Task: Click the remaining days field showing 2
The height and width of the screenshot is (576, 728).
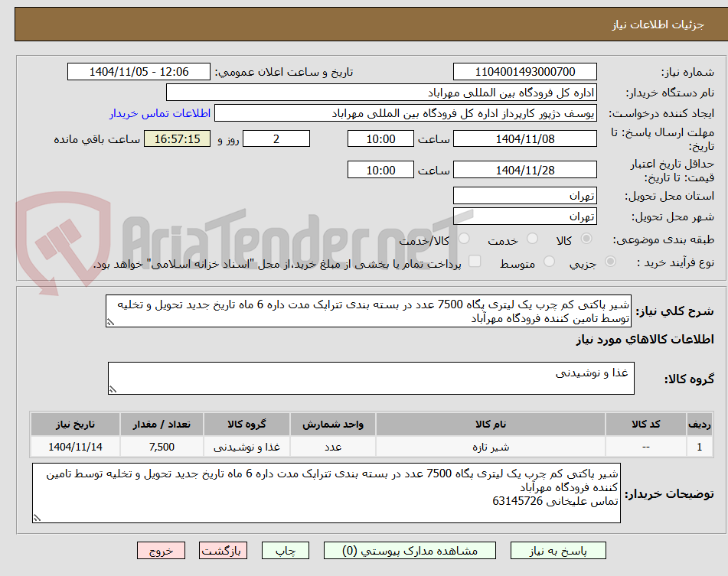Action: click(276, 138)
